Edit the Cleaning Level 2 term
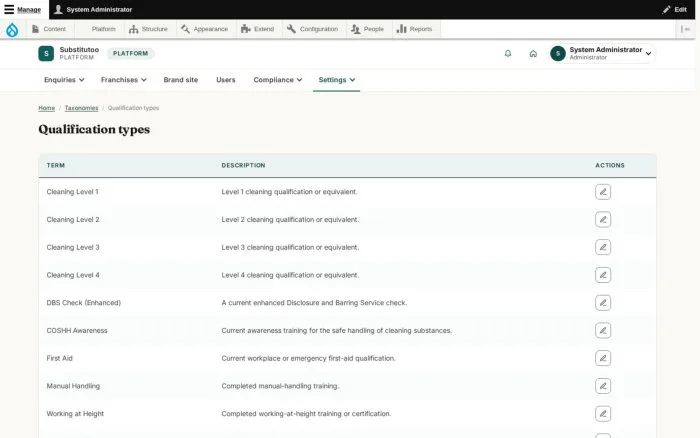 coord(603,220)
